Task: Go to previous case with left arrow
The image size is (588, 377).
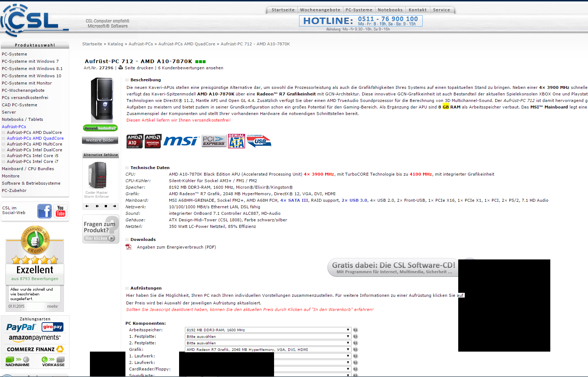Action: tap(87, 206)
